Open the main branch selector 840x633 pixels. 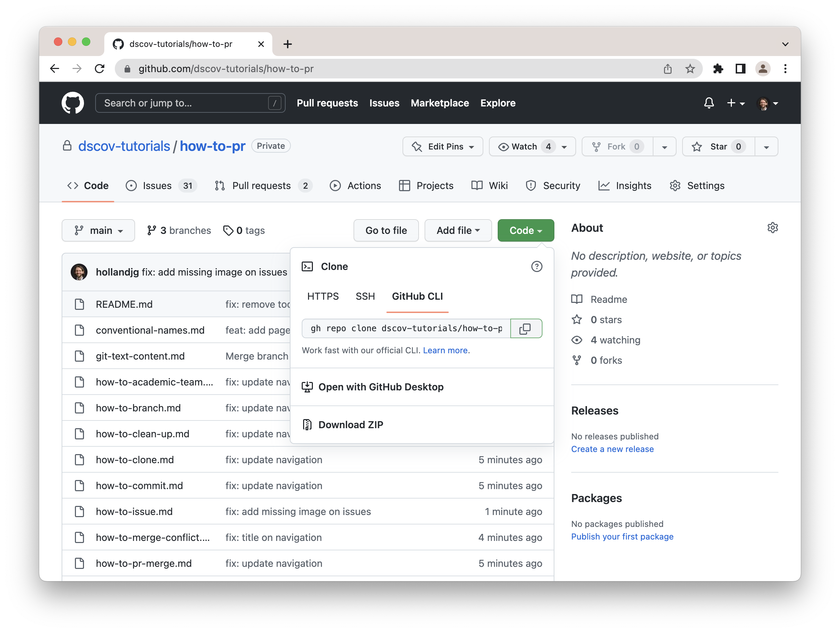[98, 231]
